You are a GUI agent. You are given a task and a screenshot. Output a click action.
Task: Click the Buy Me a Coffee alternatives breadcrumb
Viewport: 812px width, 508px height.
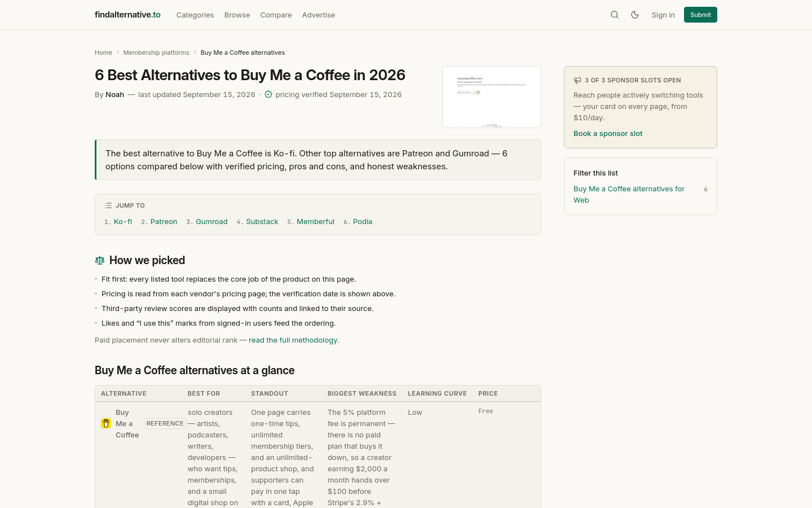pyautogui.click(x=242, y=52)
